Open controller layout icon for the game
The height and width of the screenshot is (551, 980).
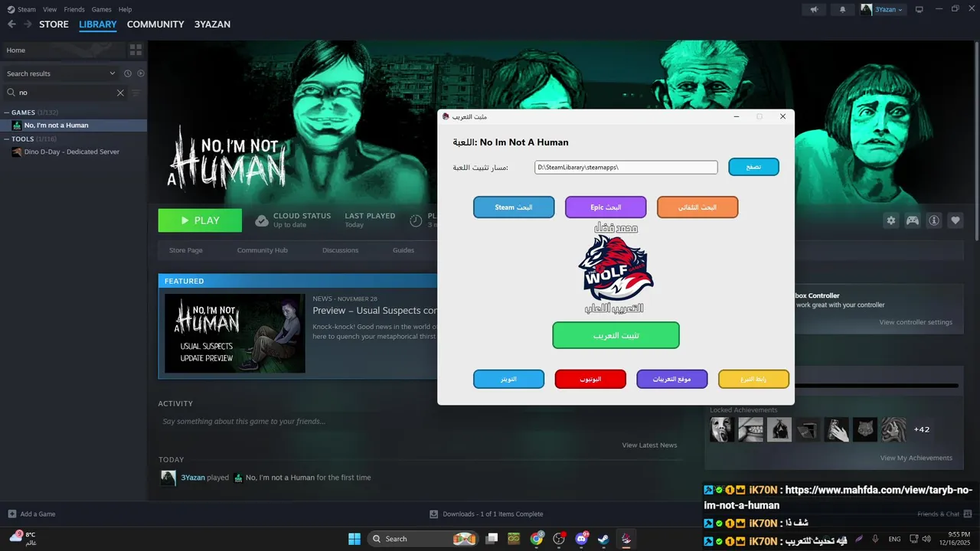pos(913,220)
